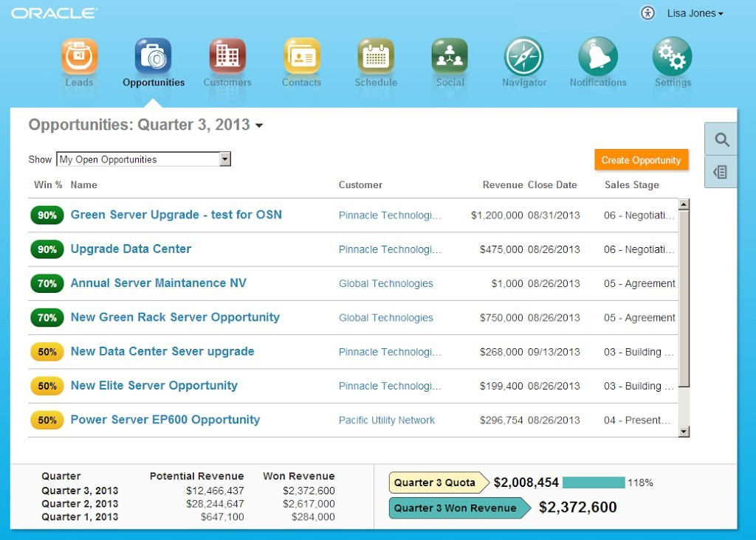
Task: Sort by the Revenue column header
Action: (x=502, y=185)
